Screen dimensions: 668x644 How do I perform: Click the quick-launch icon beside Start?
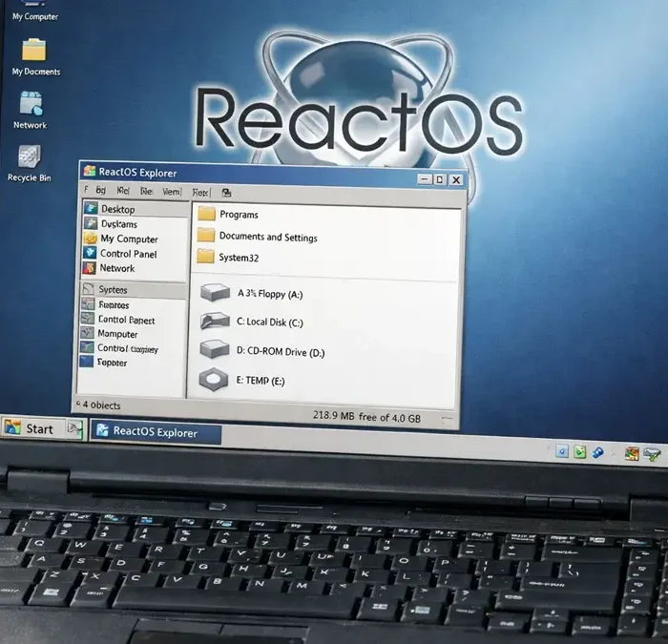(x=74, y=429)
